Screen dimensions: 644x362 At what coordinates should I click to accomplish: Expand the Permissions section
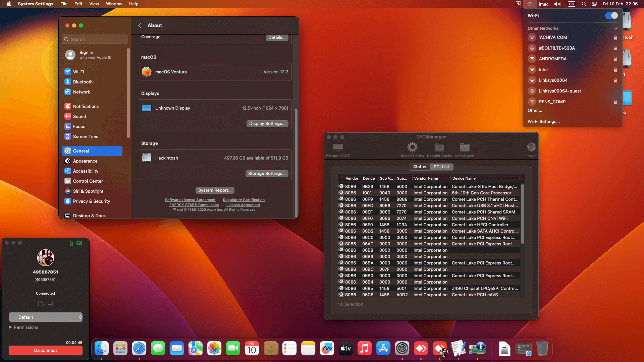pos(24,327)
